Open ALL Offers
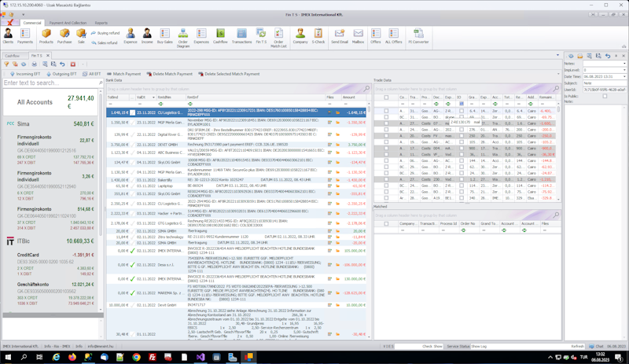 point(394,35)
